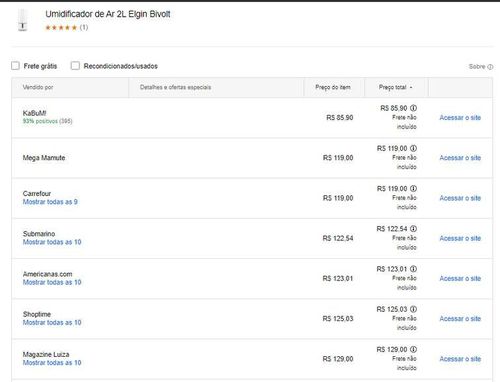Click Magazine Luiza item price R$ 129,00
Viewport: 500px width, 382px height.
point(338,359)
